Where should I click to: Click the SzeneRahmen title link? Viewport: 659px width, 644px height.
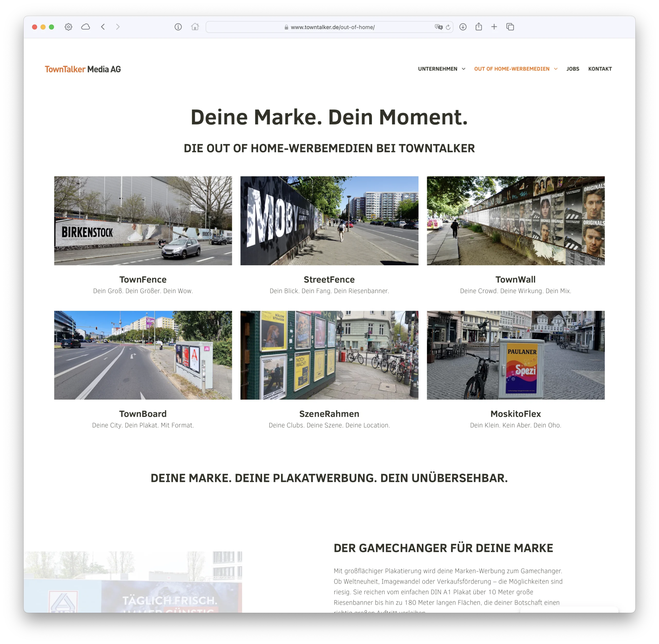[329, 414]
